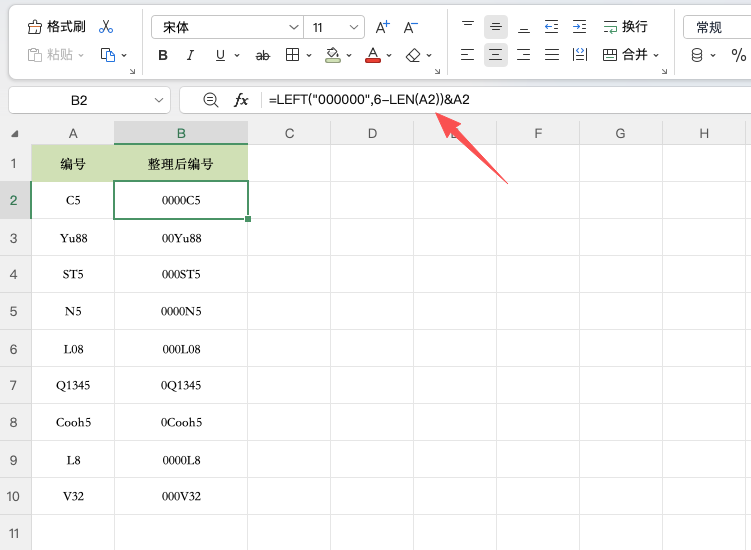751x550 pixels.
Task: Apply percent style format
Action: [x=739, y=55]
